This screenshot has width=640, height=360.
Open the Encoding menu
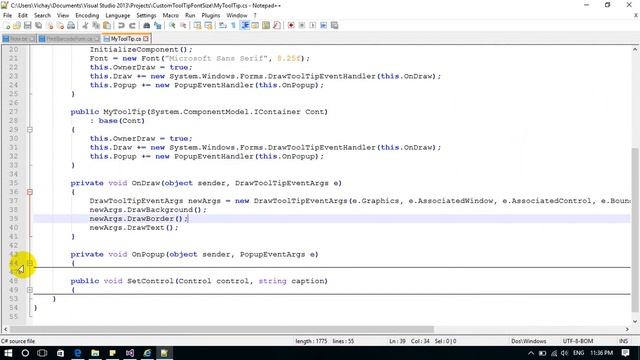tap(87, 16)
